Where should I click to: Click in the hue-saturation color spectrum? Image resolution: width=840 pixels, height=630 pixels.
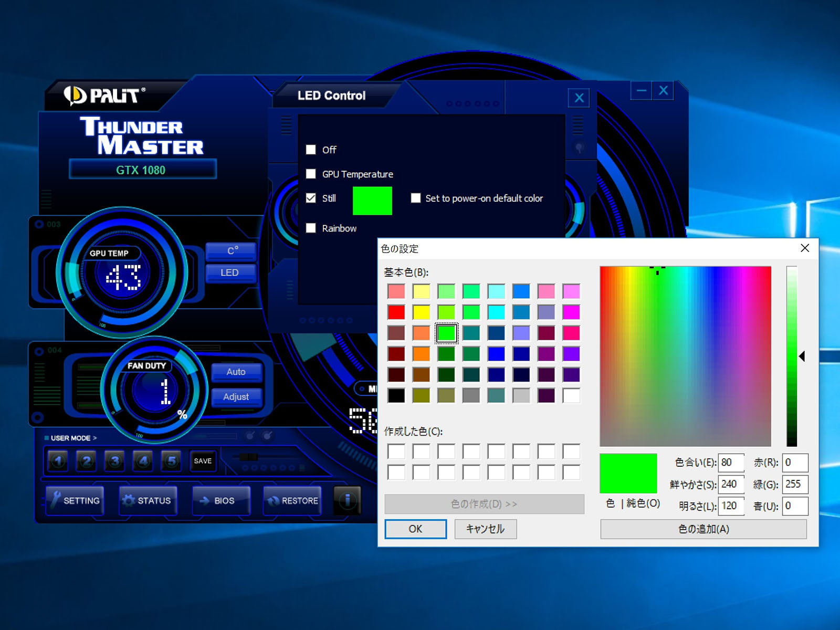click(x=685, y=356)
